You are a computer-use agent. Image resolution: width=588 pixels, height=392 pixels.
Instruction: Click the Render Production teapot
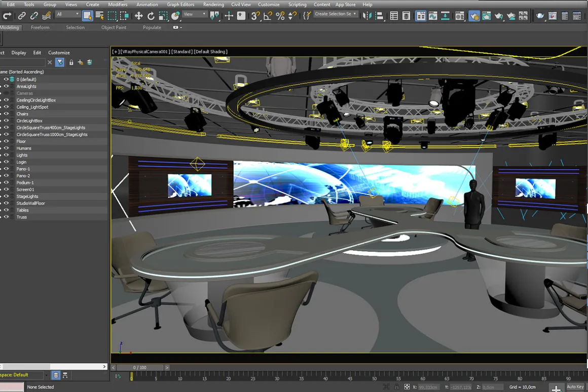[499, 16]
